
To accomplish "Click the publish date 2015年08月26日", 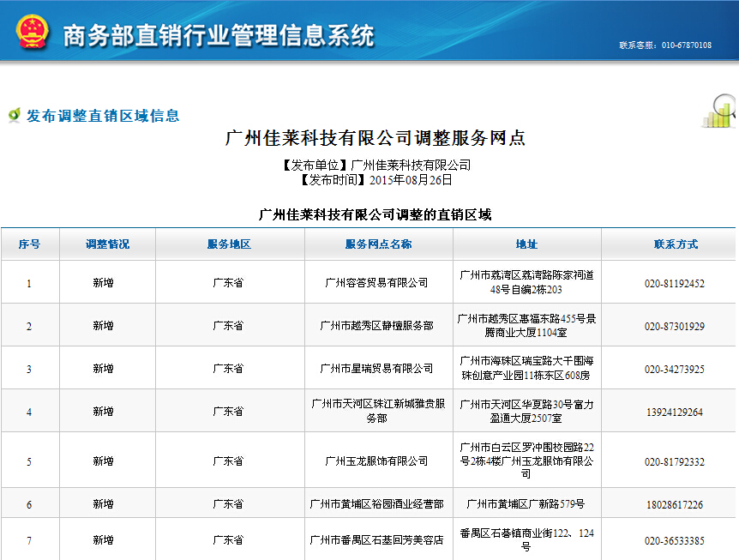I will [x=410, y=180].
